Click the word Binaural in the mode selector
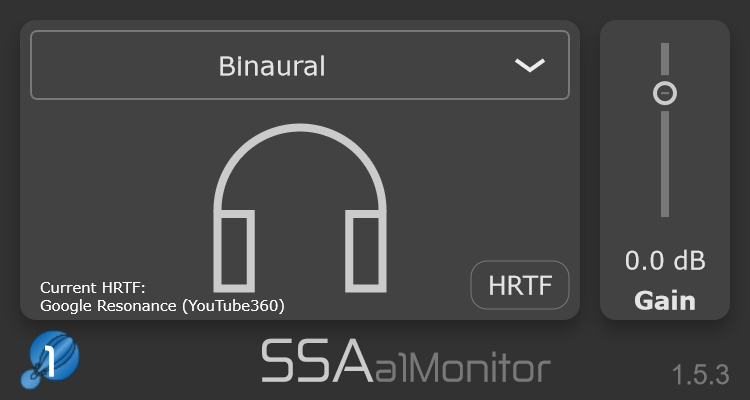 click(272, 66)
